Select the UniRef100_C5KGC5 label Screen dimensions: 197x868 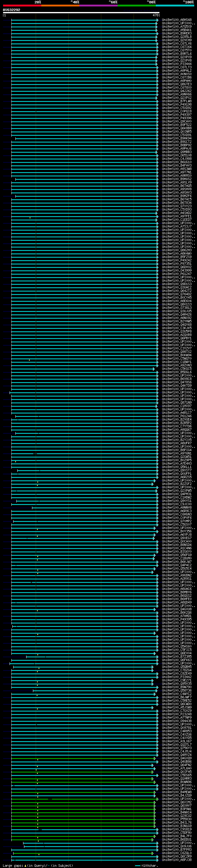[176, 369]
